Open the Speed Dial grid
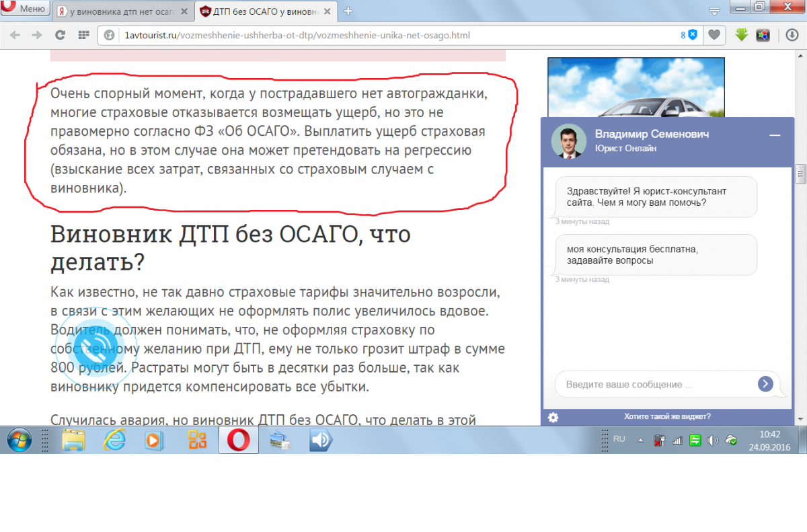This screenshot has height=532, width=807. (83, 35)
